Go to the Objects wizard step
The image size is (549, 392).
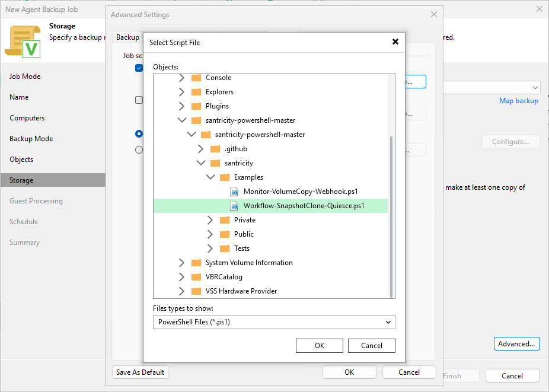pos(21,160)
